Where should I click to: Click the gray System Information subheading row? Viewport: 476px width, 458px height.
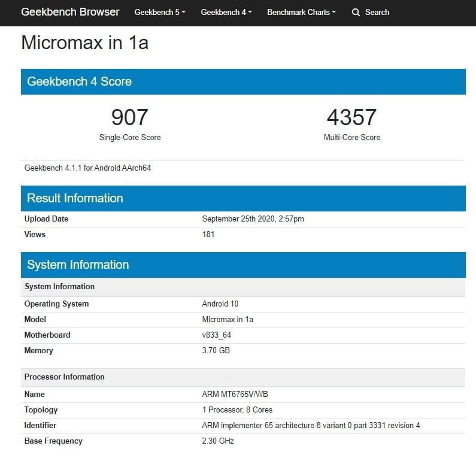[243, 287]
